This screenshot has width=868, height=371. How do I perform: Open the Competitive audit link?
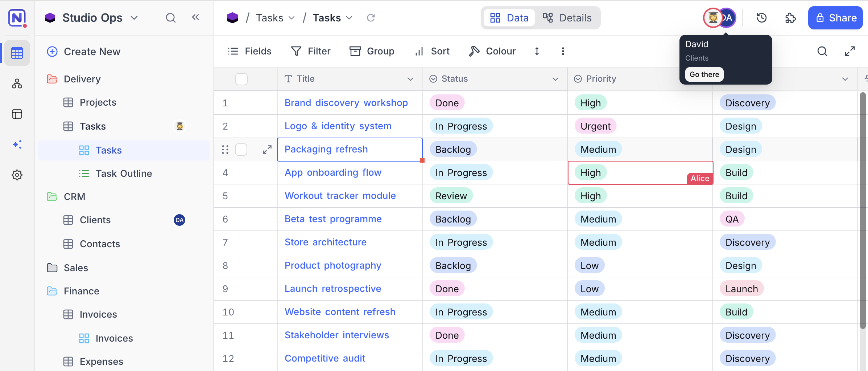tap(325, 358)
